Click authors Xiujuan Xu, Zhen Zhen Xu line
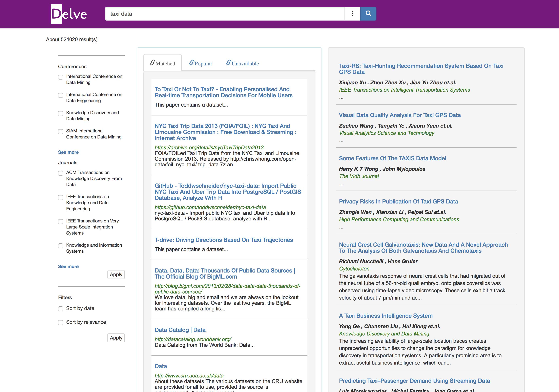Viewport: 559px width, 392px height. click(x=397, y=83)
